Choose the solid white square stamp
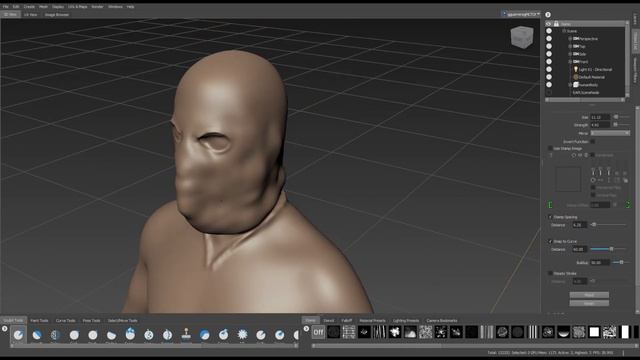 [x=594, y=332]
